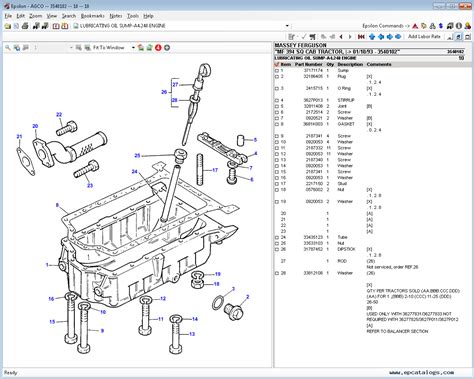The image size is (474, 379).
Task: Click the red triangle Epsilon command icon
Action: point(415,26)
